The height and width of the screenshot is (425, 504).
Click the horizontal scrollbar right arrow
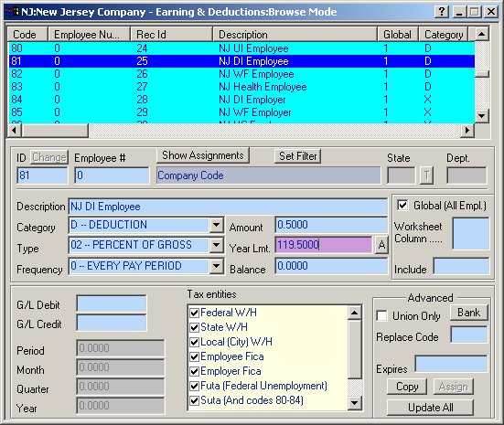click(x=467, y=131)
